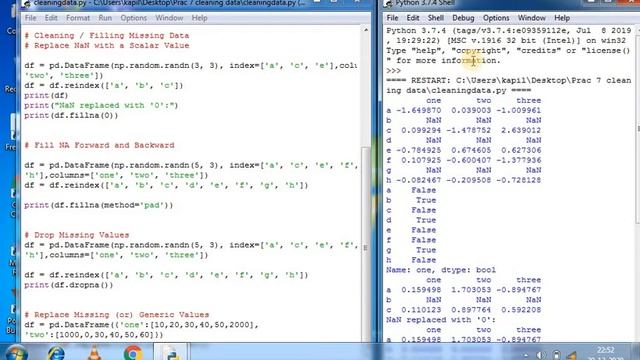
Task: Click Shell output row 'e -0.784925'
Action: pyautogui.click(x=464, y=150)
